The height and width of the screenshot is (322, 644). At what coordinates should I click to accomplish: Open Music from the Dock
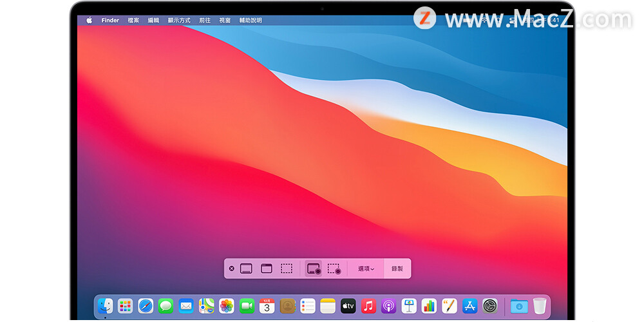(368, 306)
